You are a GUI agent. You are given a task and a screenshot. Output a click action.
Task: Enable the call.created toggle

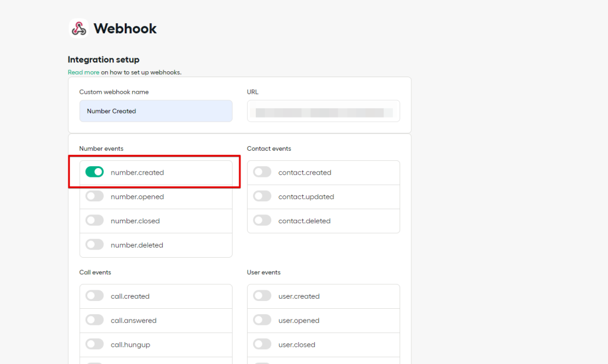point(94,296)
